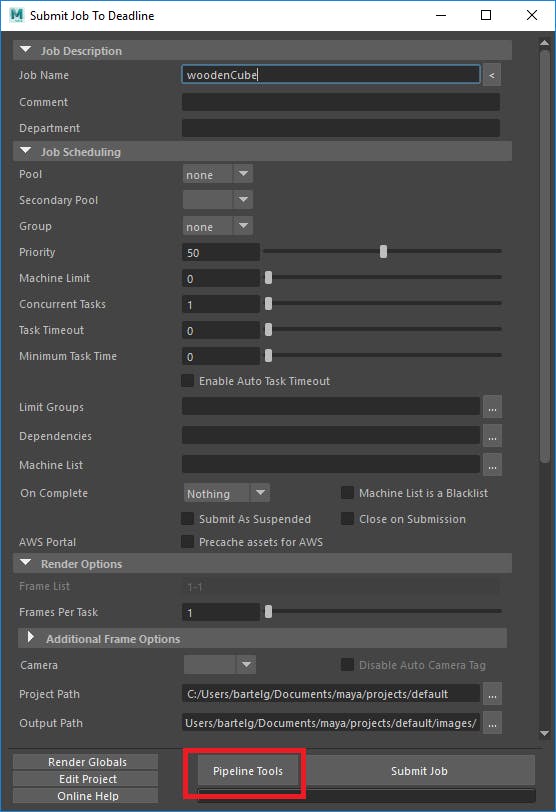Enable Precache assets for AWS
The height and width of the screenshot is (812, 556).
(x=187, y=542)
